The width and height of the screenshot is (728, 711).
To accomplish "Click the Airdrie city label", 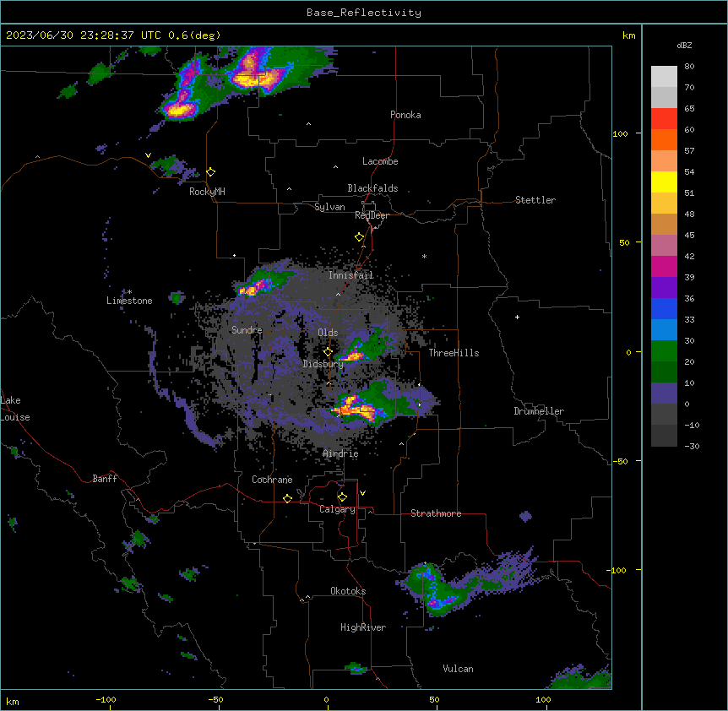I will [341, 453].
